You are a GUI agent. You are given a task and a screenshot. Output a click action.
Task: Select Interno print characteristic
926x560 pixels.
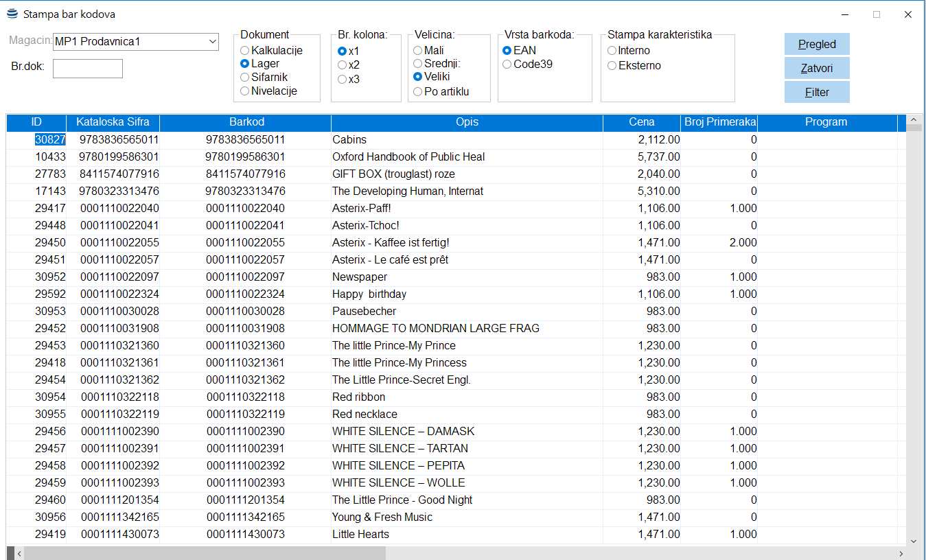point(612,51)
